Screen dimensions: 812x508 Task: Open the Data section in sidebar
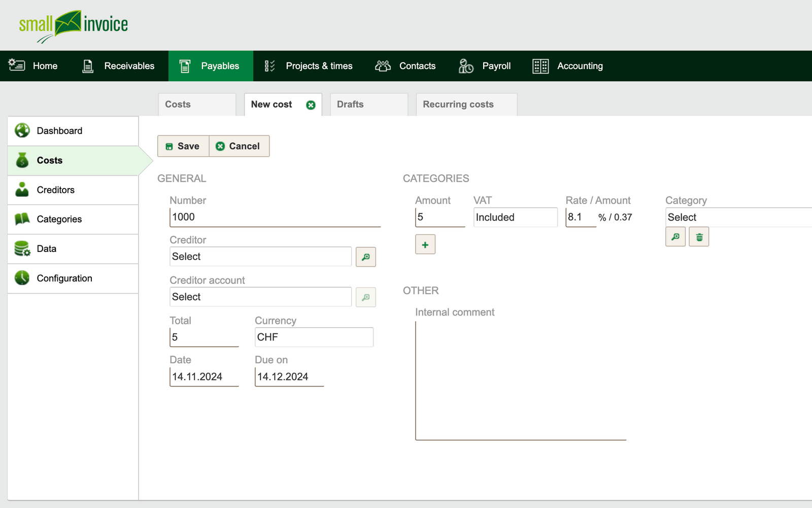46,249
